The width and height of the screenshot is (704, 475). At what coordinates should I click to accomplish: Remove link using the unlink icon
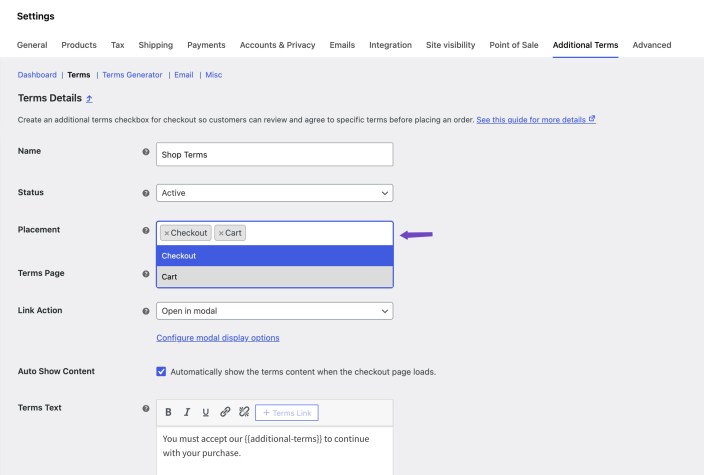point(244,412)
